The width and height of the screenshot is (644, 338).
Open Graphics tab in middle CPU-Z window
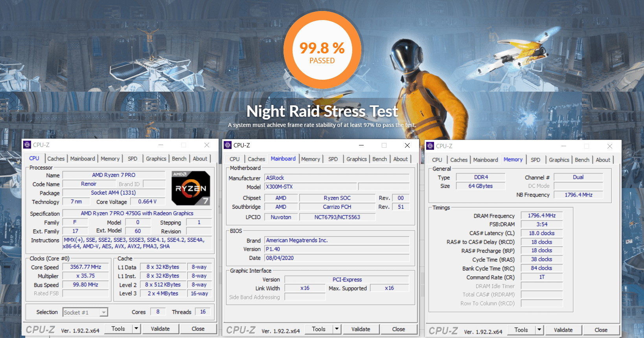(357, 159)
